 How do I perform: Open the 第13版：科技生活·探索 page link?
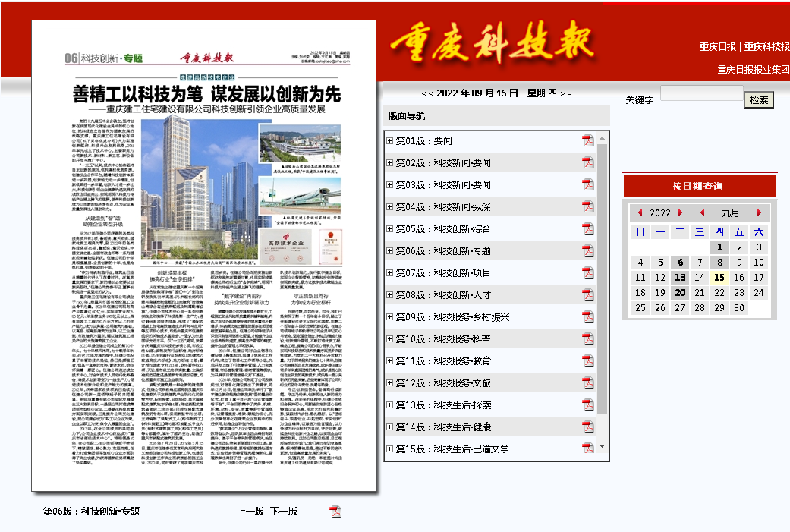coord(443,405)
